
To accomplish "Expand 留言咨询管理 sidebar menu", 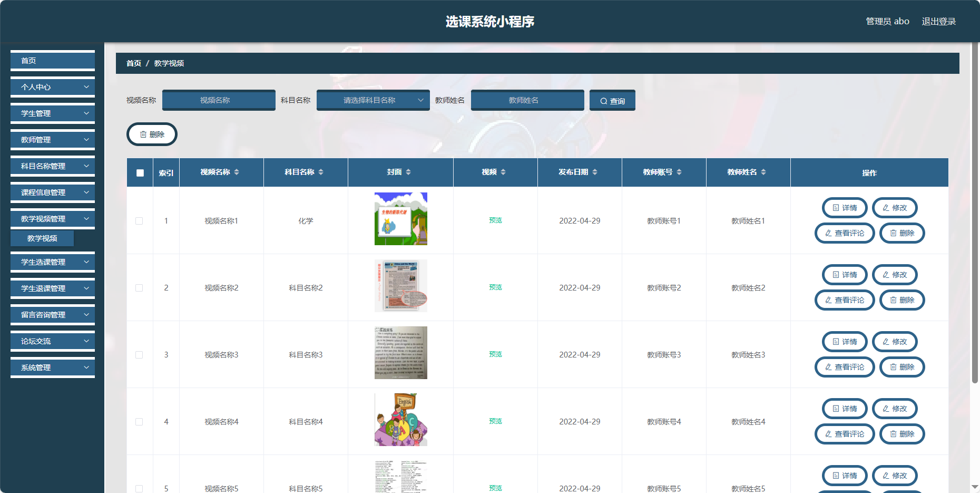I will coord(53,315).
